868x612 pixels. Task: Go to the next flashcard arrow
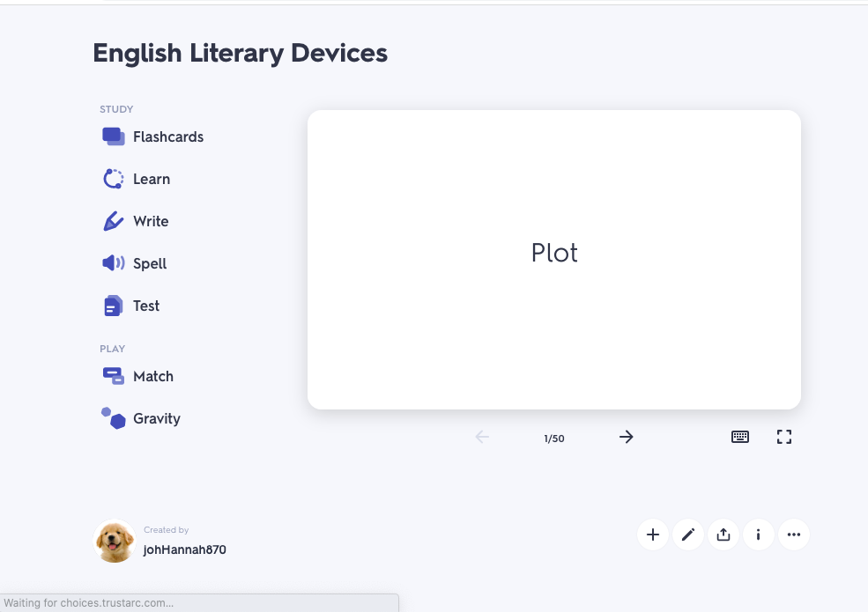[627, 437]
